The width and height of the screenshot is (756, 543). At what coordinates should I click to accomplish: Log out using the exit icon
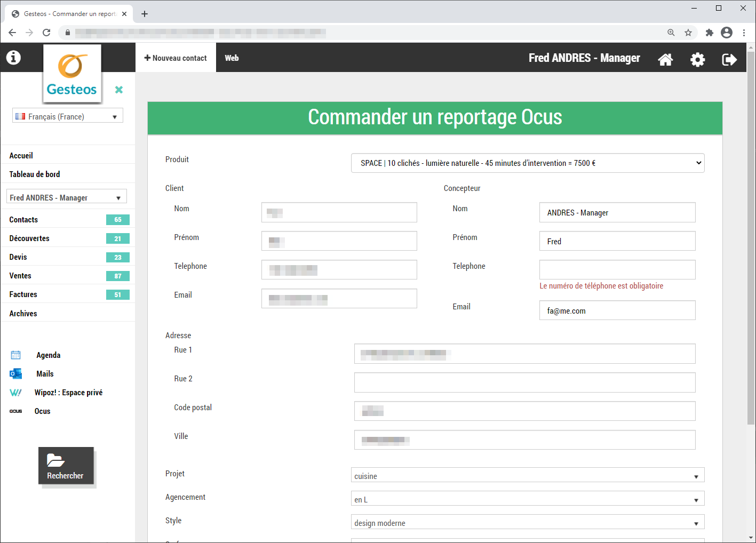click(x=729, y=59)
